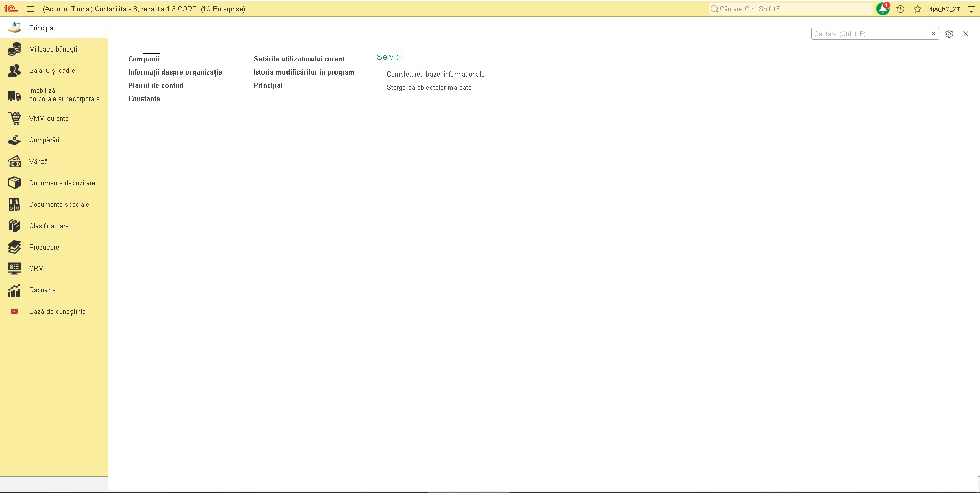The height and width of the screenshot is (493, 980).
Task: Open VMM curente section
Action: tap(54, 118)
